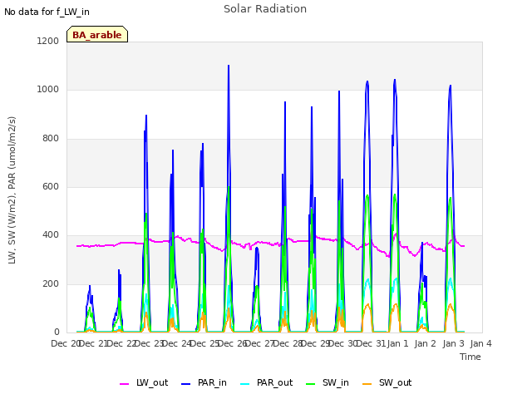The width and height of the screenshot is (532, 399).
Task: Click the Dec 31 x-axis tick label
Action: coord(372,343)
